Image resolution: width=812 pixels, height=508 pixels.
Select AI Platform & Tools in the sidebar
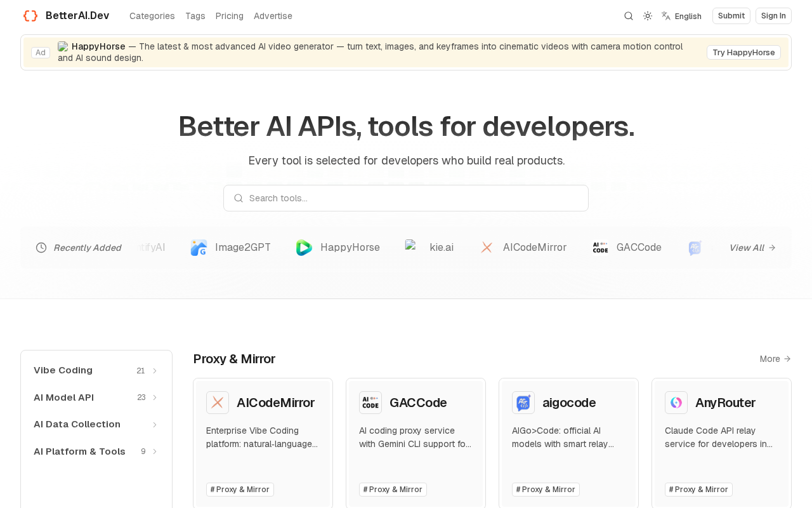[79, 451]
